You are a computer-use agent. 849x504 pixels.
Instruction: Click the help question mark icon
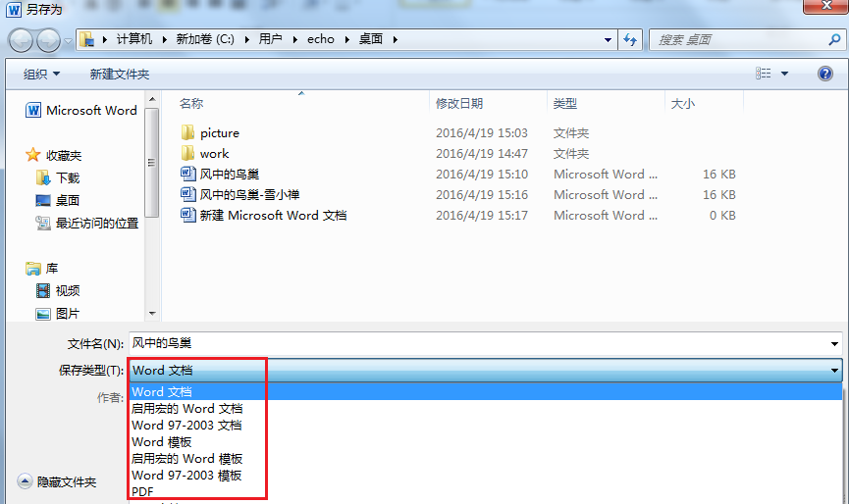click(x=825, y=74)
